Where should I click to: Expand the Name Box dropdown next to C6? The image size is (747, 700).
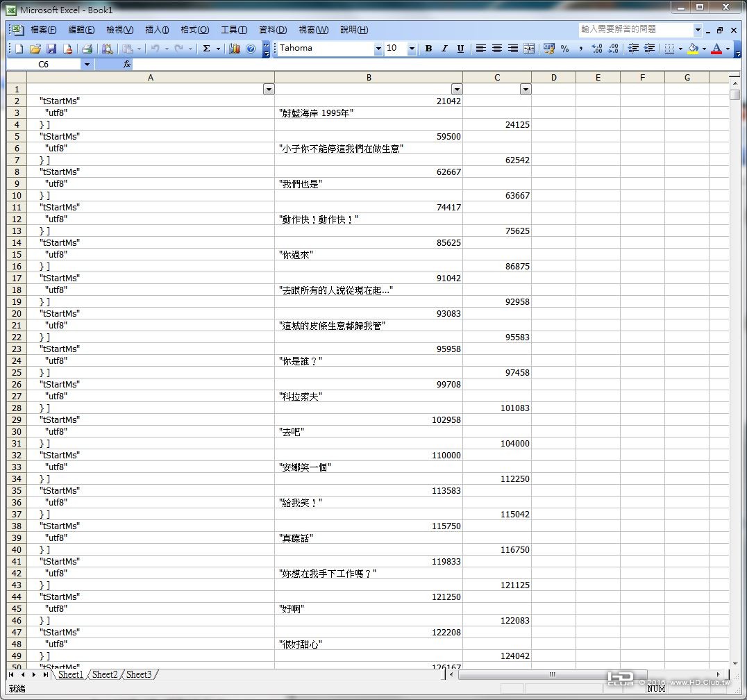point(87,65)
